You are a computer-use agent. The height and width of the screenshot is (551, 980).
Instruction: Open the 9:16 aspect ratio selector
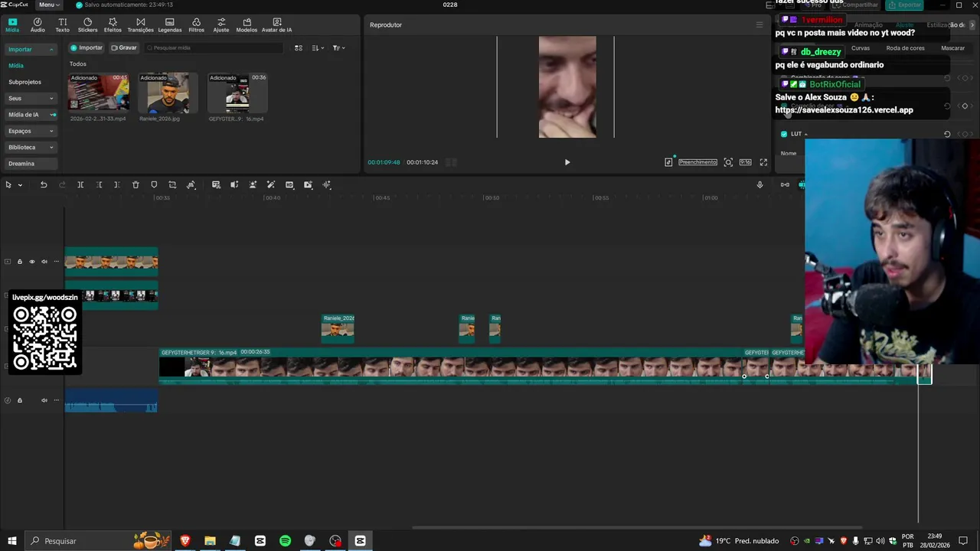coord(745,162)
